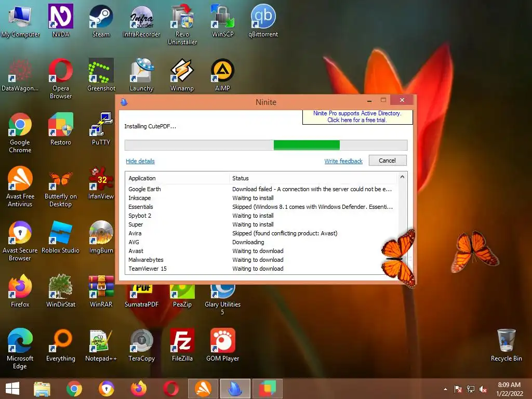The image size is (532, 399).
Task: Launch the NVDA desktop shortcut
Action: pyautogui.click(x=60, y=21)
